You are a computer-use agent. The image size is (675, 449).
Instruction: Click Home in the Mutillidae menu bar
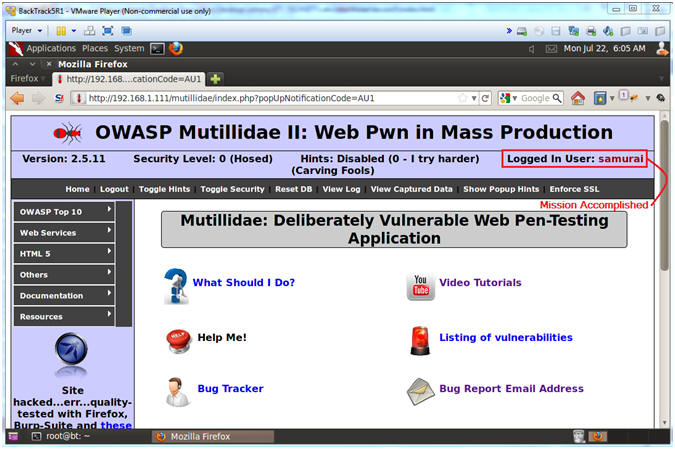77,189
